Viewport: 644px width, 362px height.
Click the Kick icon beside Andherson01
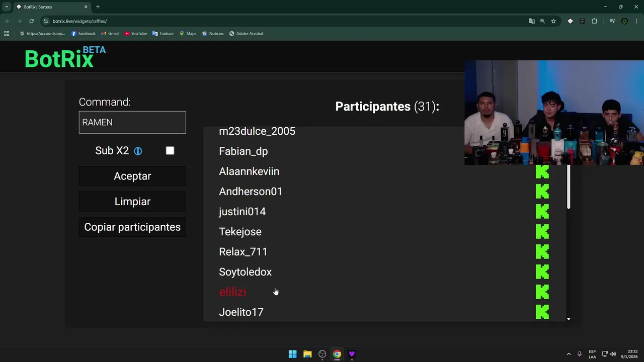[x=542, y=192]
